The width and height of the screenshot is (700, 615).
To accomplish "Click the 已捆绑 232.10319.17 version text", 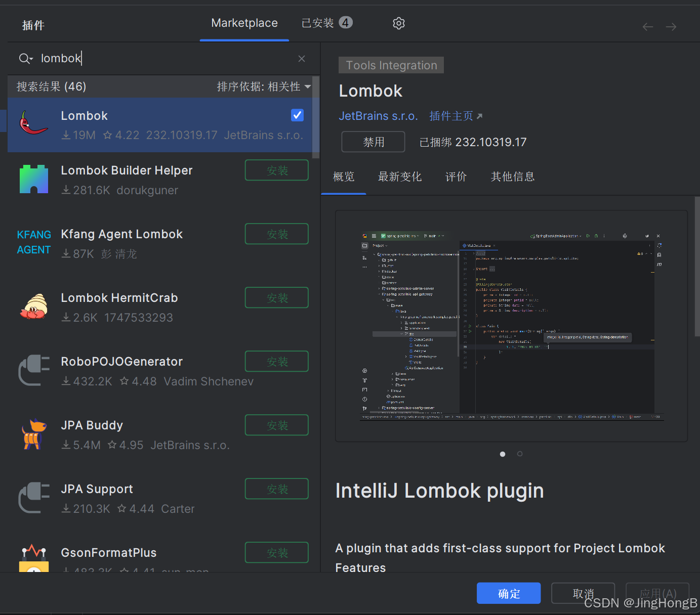I will [x=473, y=142].
